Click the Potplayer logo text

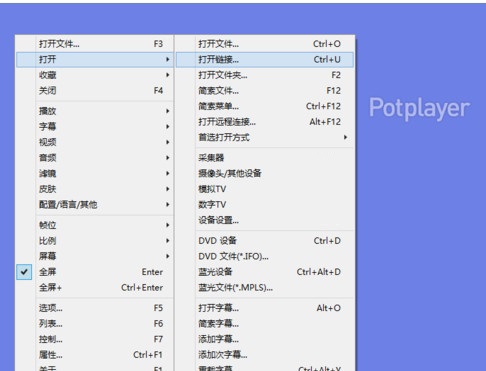419,108
